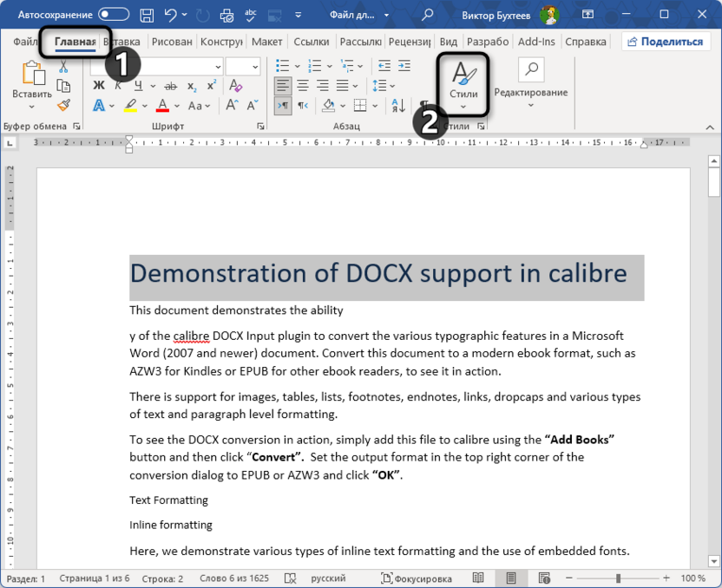Screen dimensions: 722x588
Task: Open the Add-Ins tab
Action: (536, 42)
